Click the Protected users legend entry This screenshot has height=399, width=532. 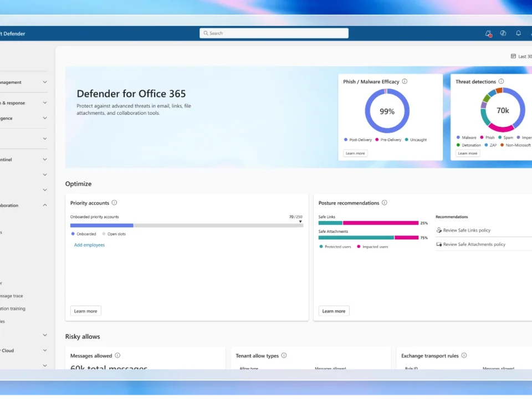pos(335,247)
